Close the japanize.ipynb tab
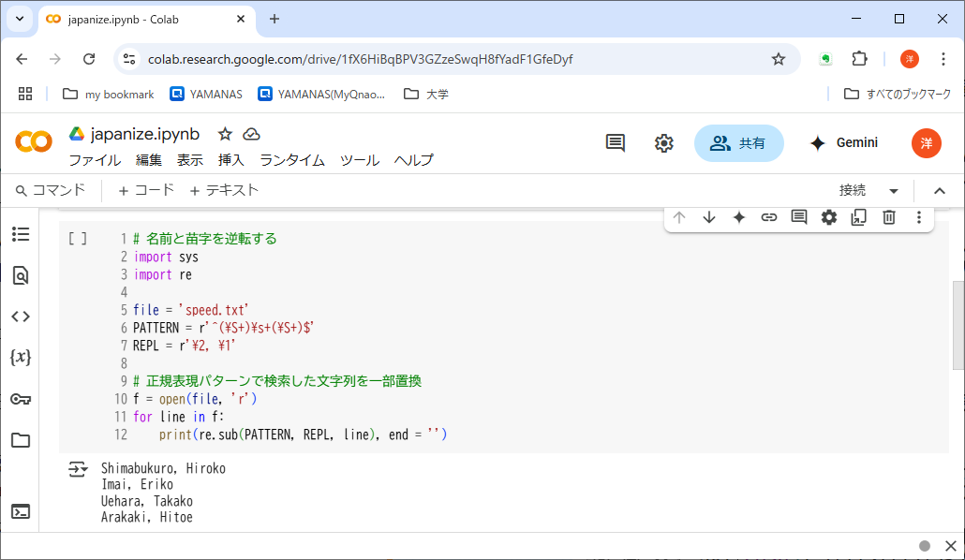 click(x=241, y=19)
